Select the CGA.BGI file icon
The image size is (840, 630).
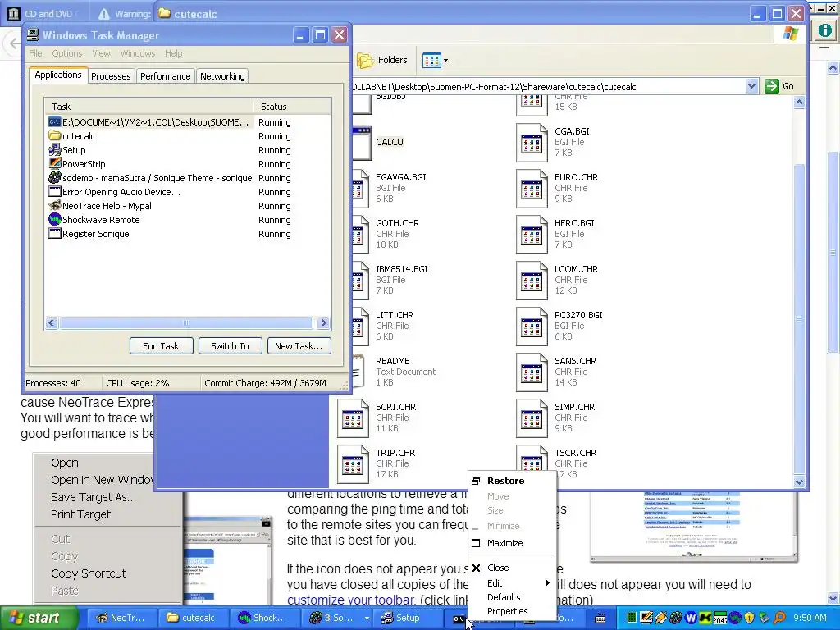pyautogui.click(x=532, y=142)
